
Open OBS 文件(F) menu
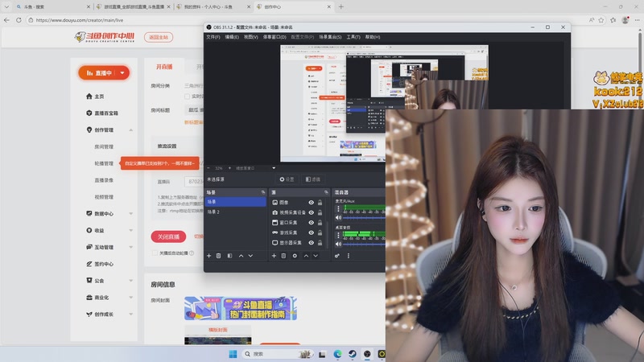(213, 37)
